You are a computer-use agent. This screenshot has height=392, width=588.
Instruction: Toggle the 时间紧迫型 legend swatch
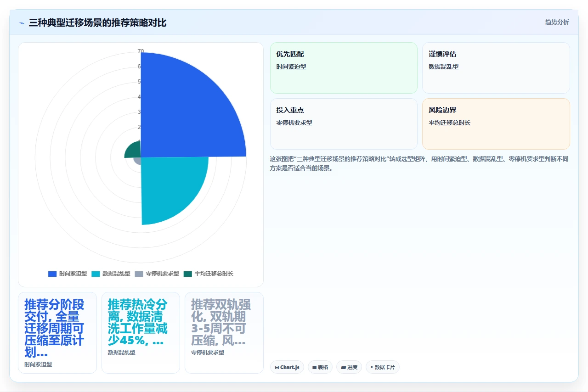click(x=52, y=274)
